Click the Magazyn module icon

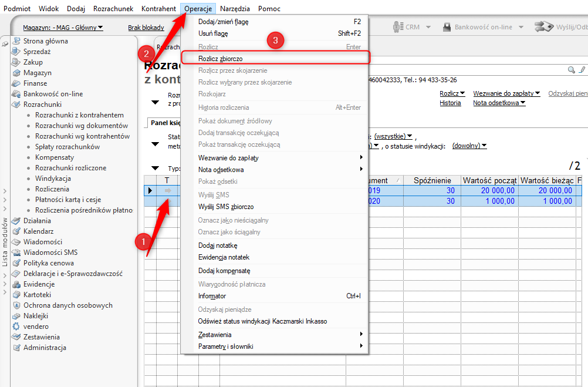(x=16, y=73)
